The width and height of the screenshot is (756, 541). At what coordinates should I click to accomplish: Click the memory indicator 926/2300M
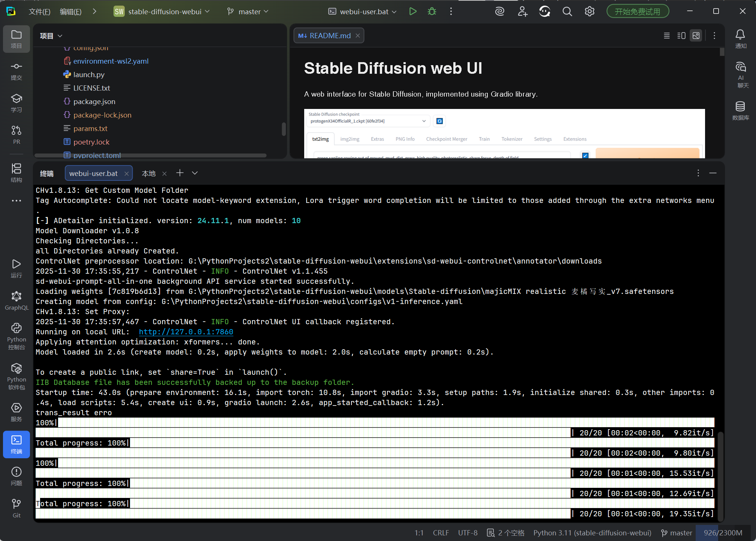[722, 533]
